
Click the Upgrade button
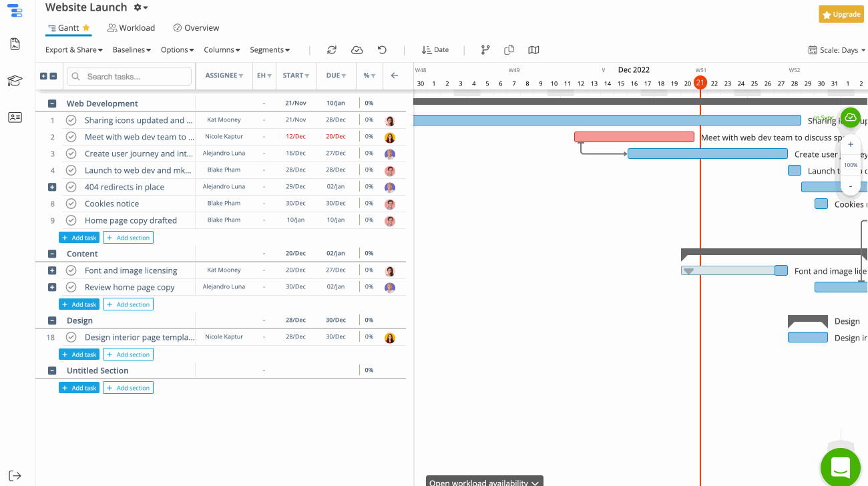[841, 13]
